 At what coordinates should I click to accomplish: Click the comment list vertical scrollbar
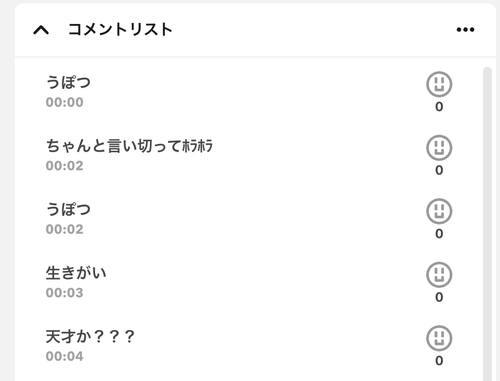coord(487,224)
